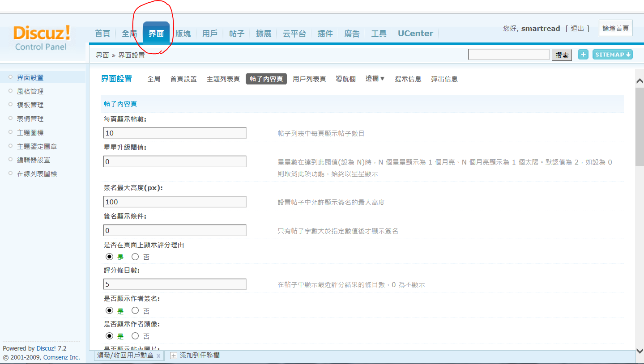Click the plus icon beside 添加到任務欄

point(174,356)
